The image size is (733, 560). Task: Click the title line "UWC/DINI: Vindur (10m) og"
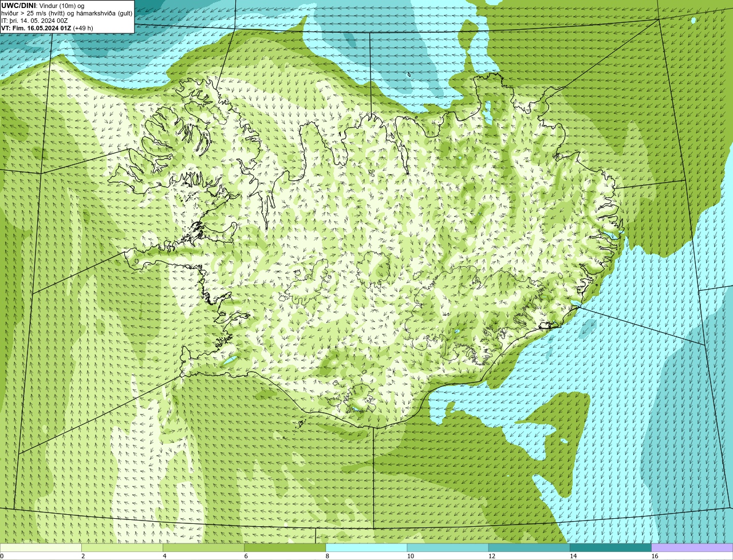[x=42, y=6]
